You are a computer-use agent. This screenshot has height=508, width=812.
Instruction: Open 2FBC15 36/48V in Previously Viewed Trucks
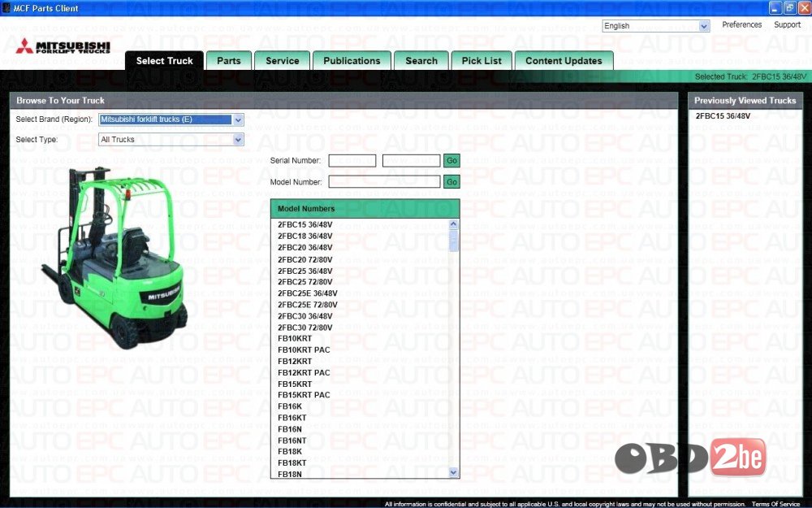tap(723, 116)
